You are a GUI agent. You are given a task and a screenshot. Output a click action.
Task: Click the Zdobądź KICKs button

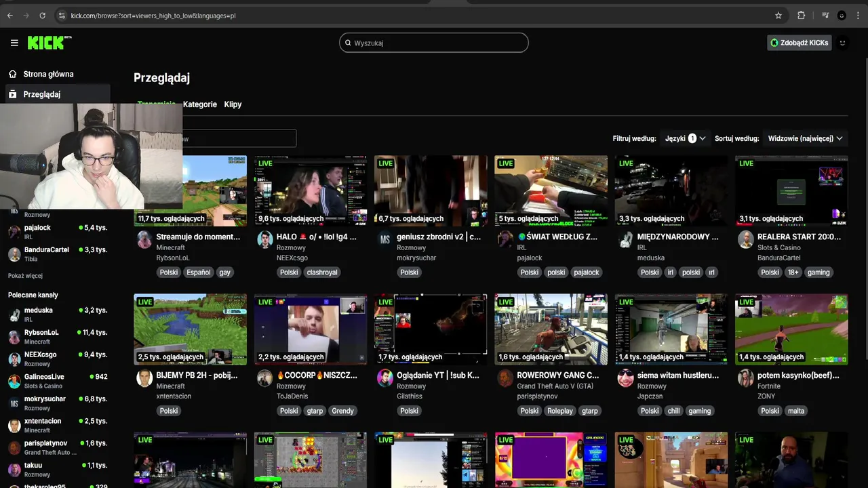tap(799, 43)
